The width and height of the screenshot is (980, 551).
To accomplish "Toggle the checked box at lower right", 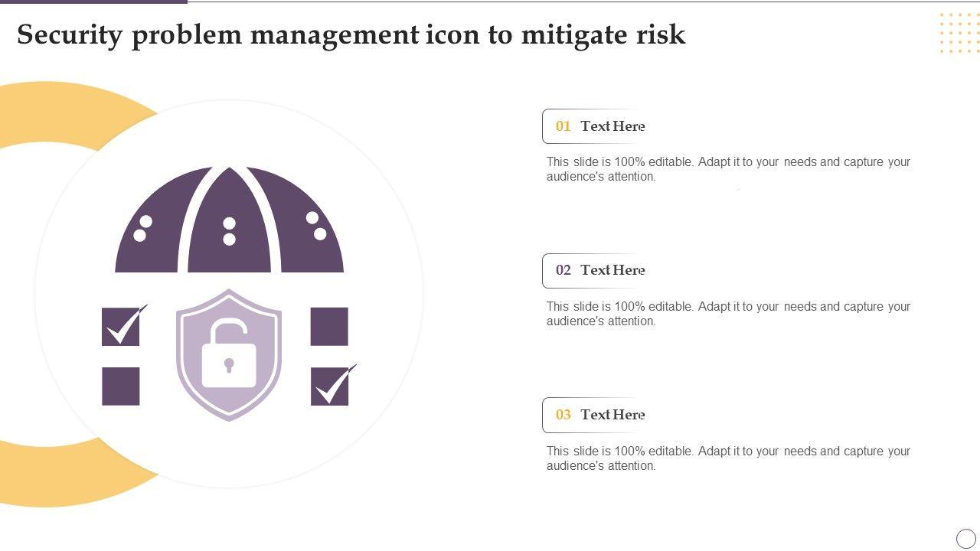I will (330, 386).
